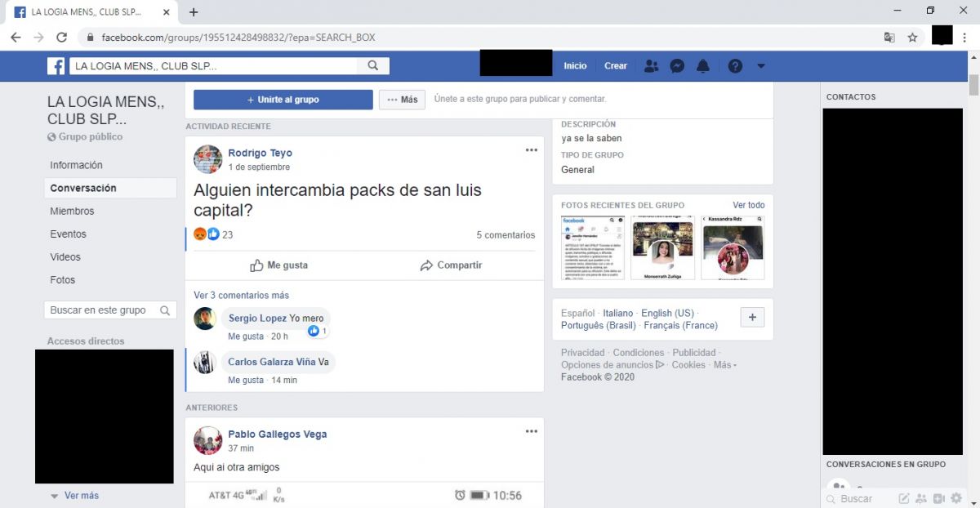Image resolution: width=980 pixels, height=508 pixels.
Task: Open chat settings gear icon
Action: [x=956, y=498]
